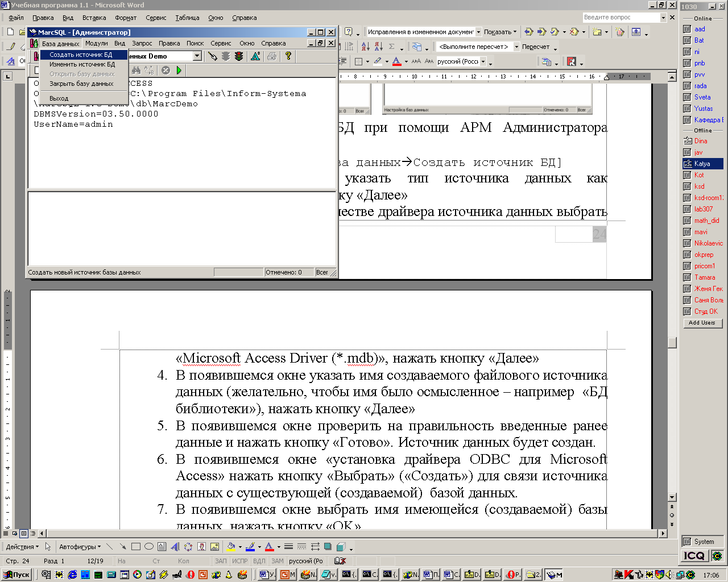Click the Word vertical scrollbar down arrow
728x582 pixels.
point(672,497)
